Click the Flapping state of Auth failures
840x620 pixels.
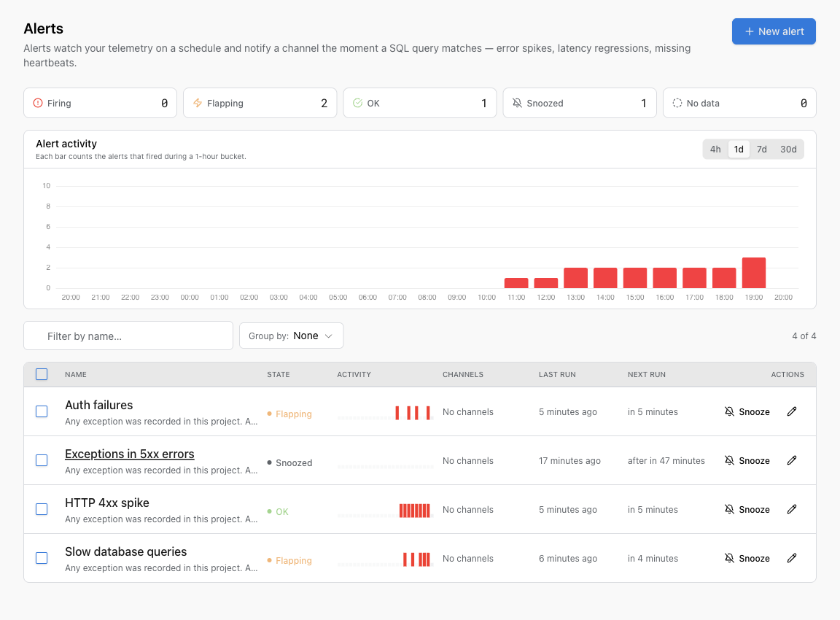289,414
